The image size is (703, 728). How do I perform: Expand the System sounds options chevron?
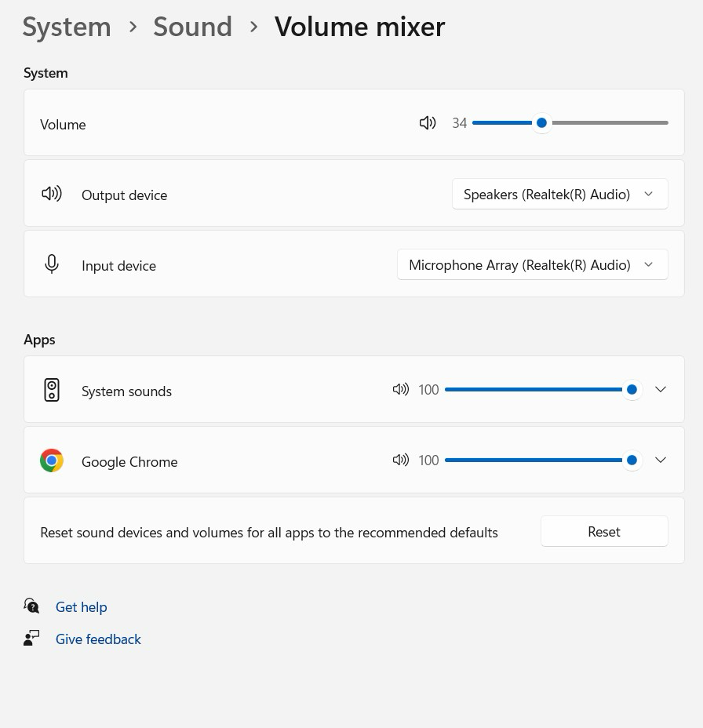(661, 390)
